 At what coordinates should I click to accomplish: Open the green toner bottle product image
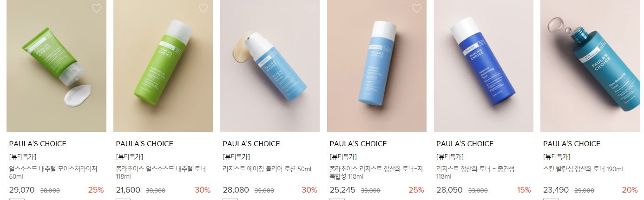(163, 66)
